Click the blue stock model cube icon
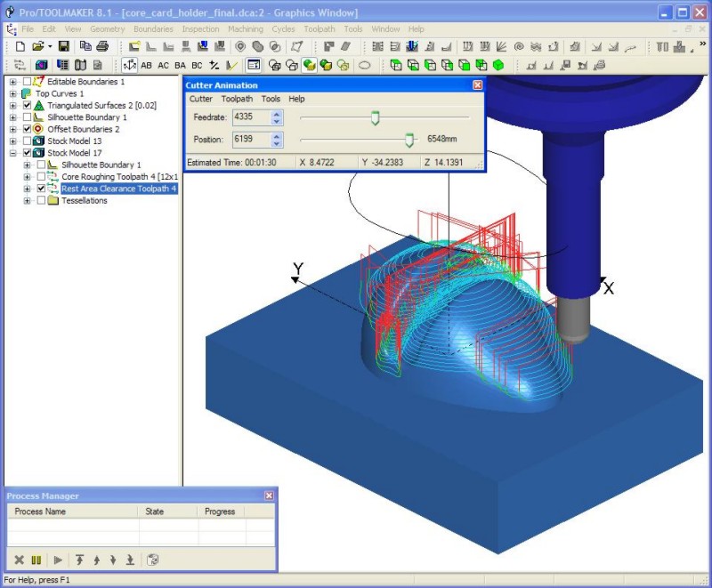The height and width of the screenshot is (588, 712). (41, 65)
